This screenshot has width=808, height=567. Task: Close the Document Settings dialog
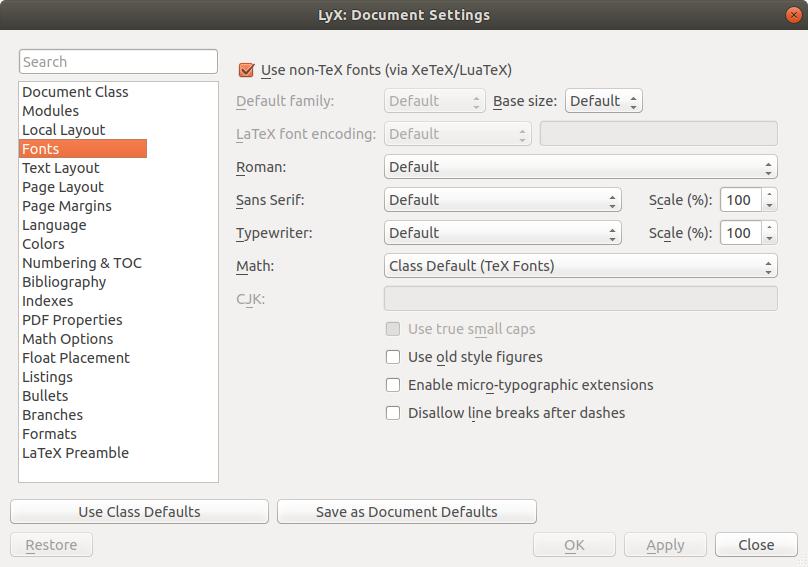(x=755, y=545)
